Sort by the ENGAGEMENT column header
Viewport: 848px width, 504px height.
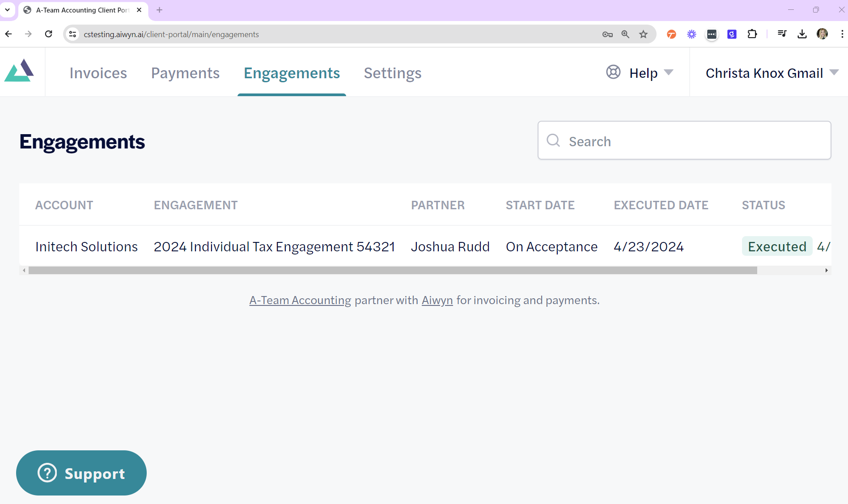196,205
